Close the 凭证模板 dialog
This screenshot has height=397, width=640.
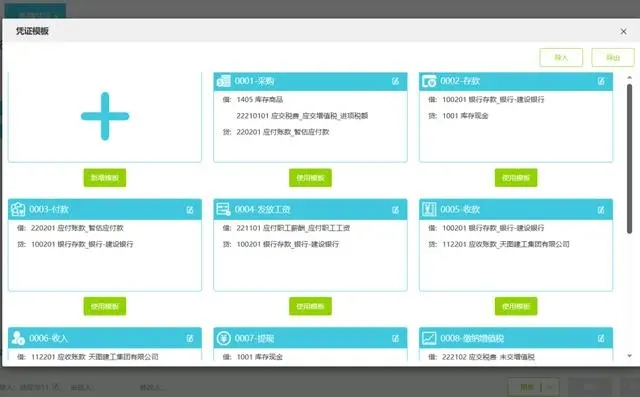pyautogui.click(x=623, y=31)
